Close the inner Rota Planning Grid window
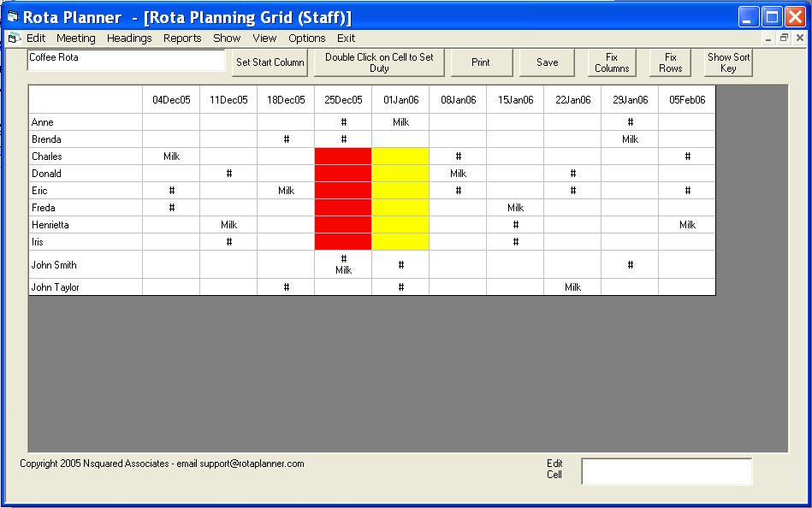 coord(800,38)
